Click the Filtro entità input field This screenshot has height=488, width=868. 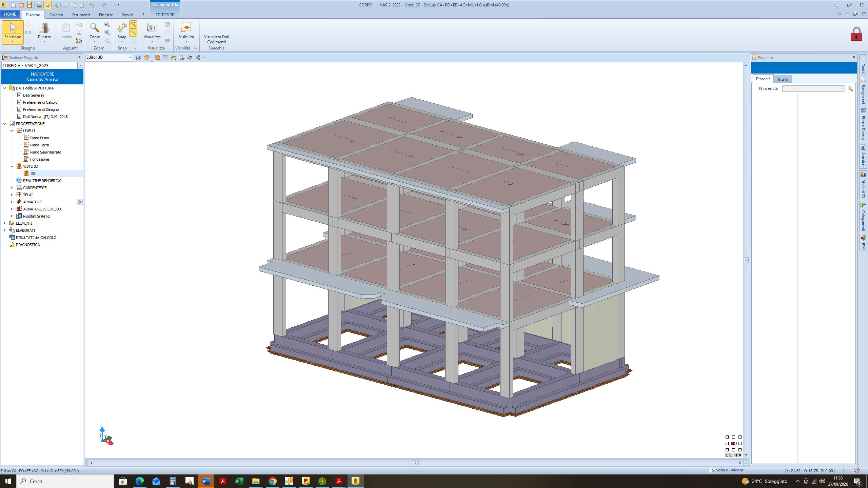(810, 88)
